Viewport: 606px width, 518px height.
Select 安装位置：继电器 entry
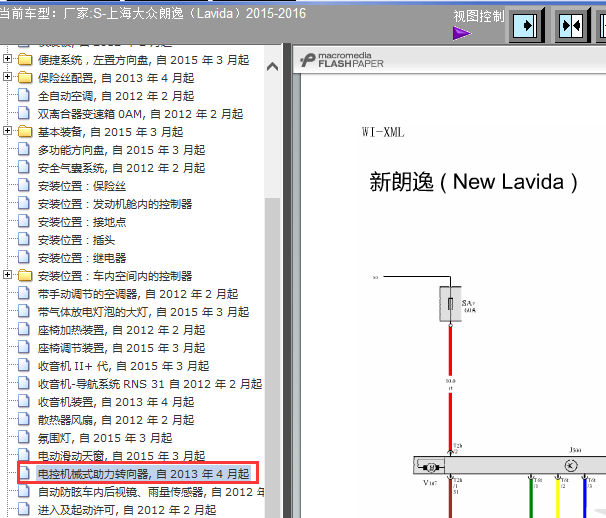pos(82,258)
